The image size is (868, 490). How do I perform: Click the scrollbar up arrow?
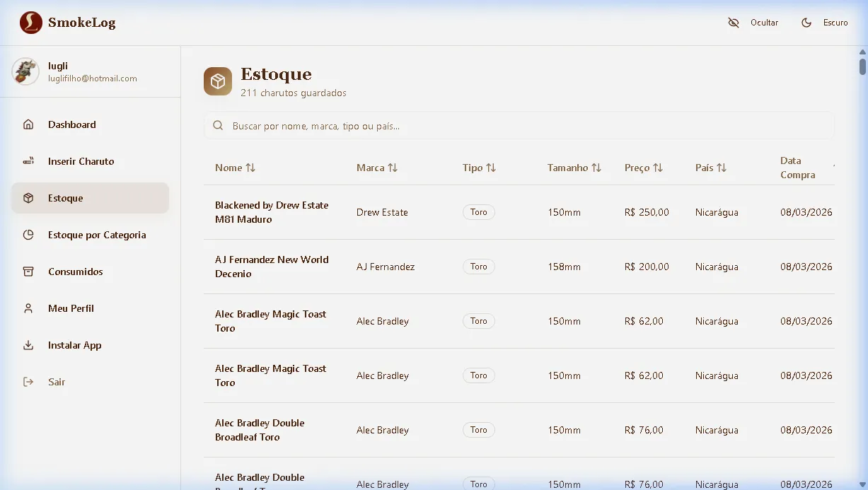(x=862, y=52)
